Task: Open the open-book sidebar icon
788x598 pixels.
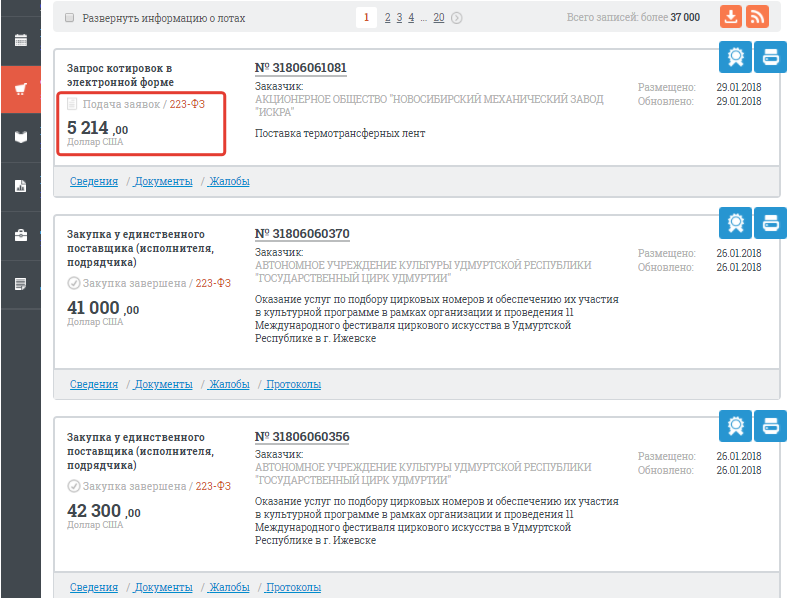Action: click(x=20, y=137)
